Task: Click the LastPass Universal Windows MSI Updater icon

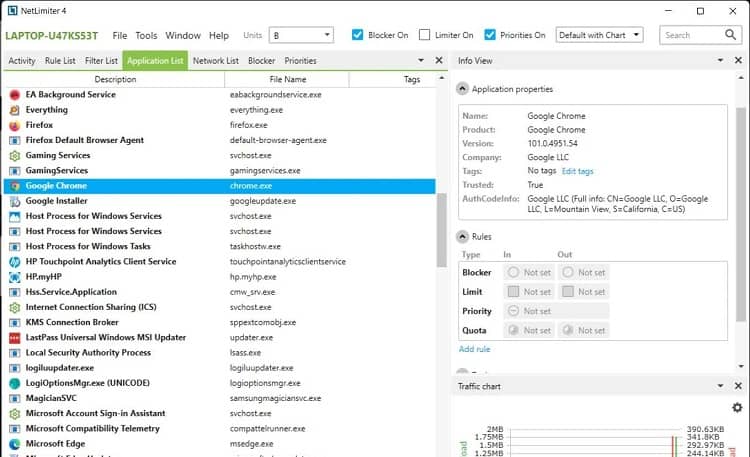Action: pyautogui.click(x=15, y=338)
